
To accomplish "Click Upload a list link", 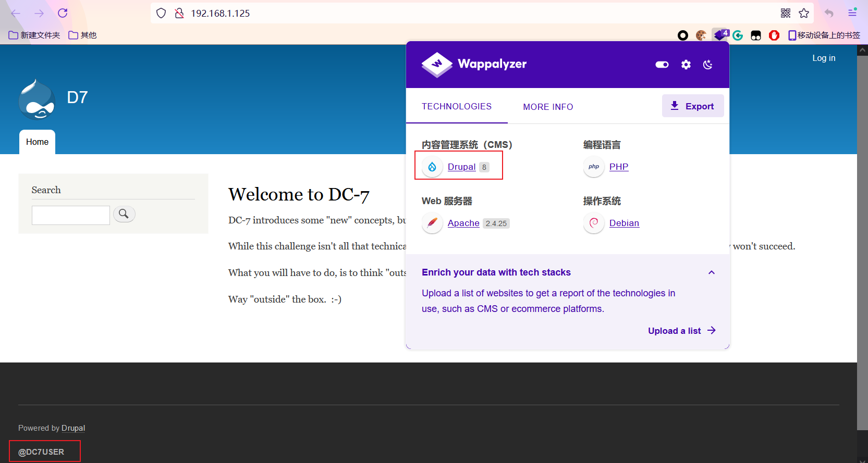I will coord(682,331).
